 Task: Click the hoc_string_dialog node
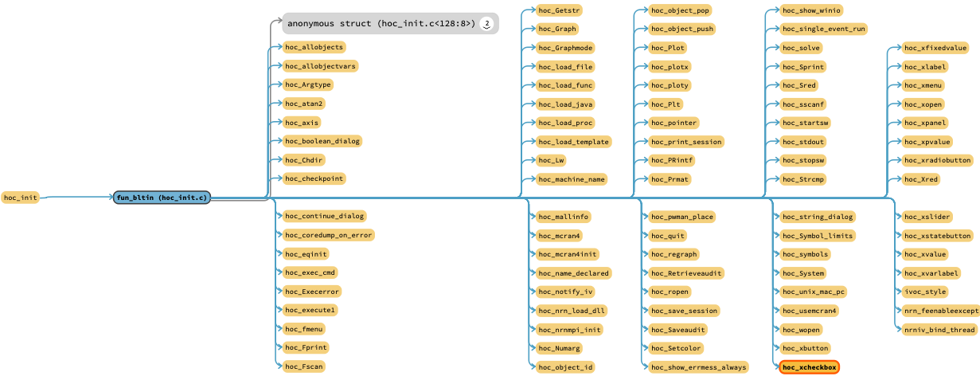(x=817, y=217)
